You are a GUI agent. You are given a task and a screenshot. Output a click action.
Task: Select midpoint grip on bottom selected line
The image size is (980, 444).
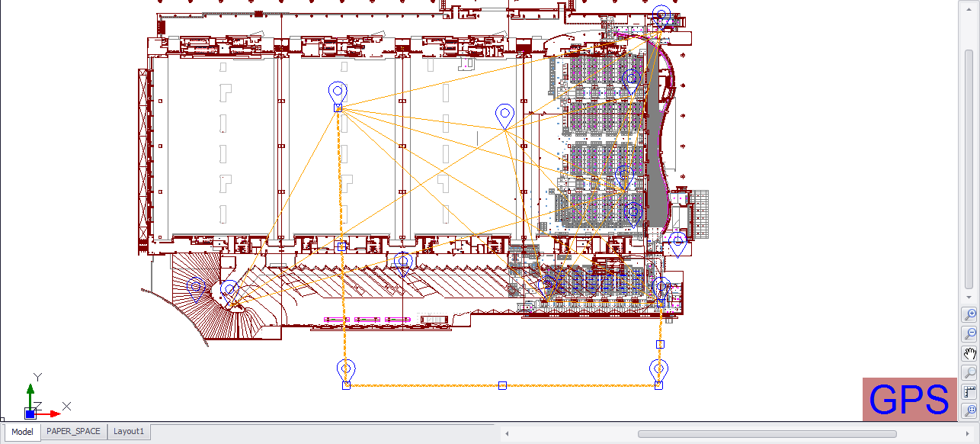pyautogui.click(x=502, y=385)
